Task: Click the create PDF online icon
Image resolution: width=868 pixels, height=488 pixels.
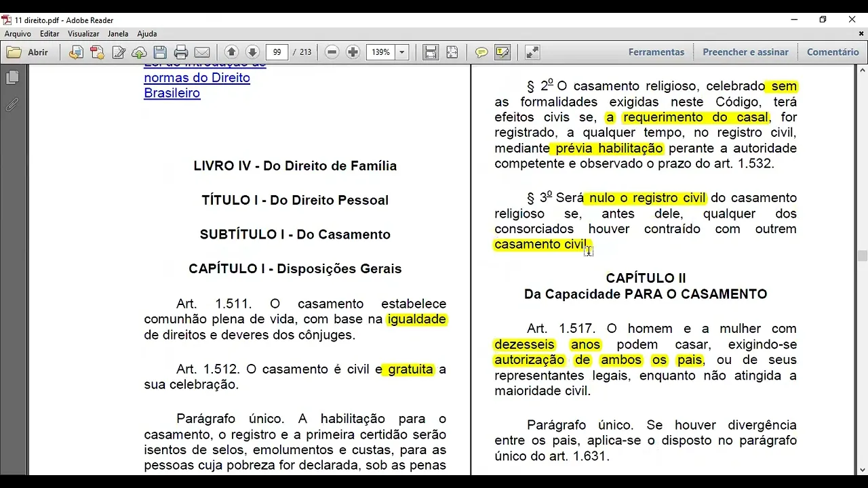Action: [97, 52]
